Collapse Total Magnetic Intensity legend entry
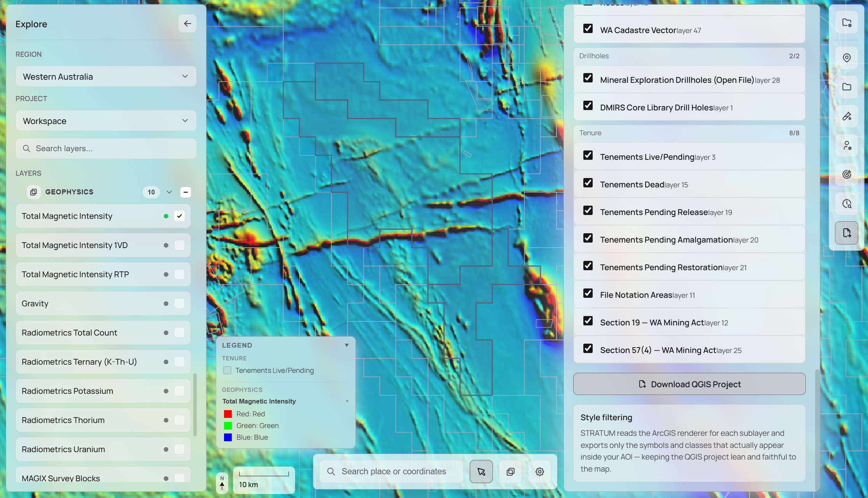868x498 pixels. pyautogui.click(x=347, y=401)
